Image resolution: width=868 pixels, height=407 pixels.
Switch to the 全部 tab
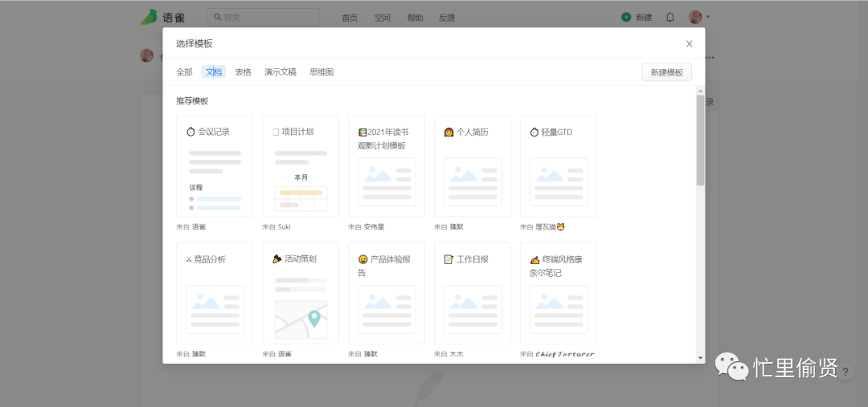pyautogui.click(x=184, y=71)
